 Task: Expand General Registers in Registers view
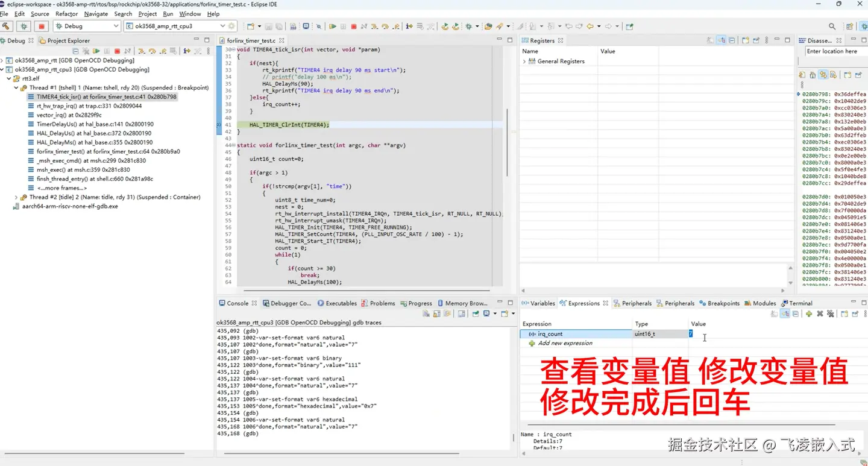(524, 61)
